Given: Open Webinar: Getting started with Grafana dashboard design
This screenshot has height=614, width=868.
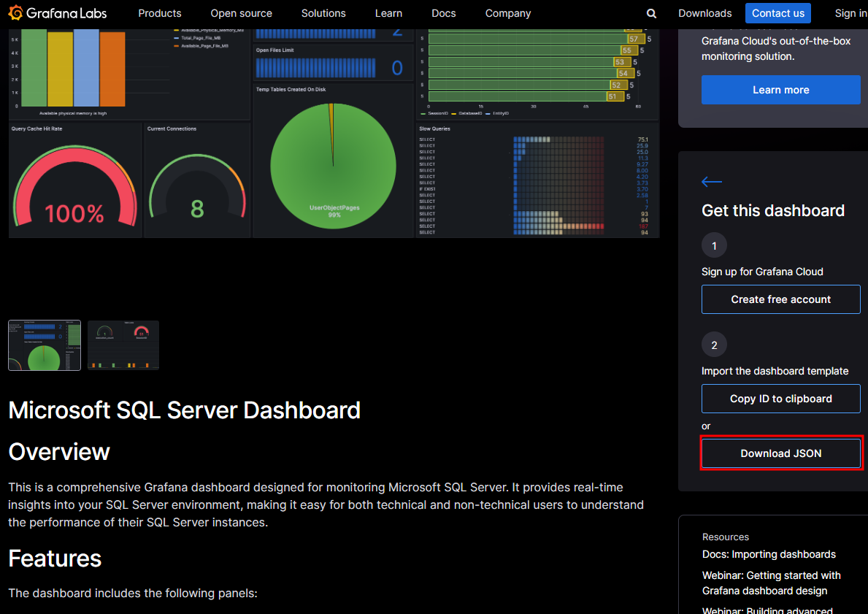Looking at the screenshot, I should click(771, 583).
